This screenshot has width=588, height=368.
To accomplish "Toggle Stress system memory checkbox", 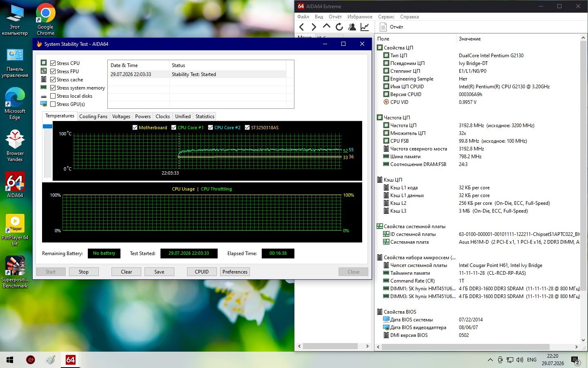I will (53, 88).
